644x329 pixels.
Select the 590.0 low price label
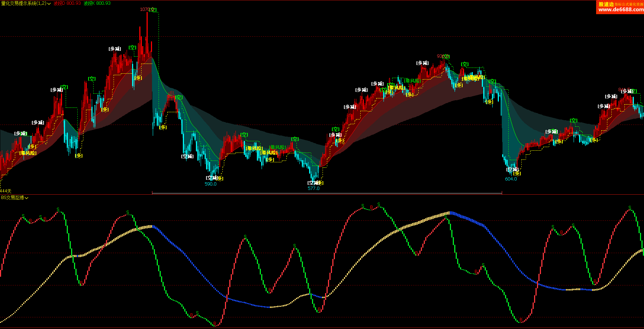click(210, 184)
